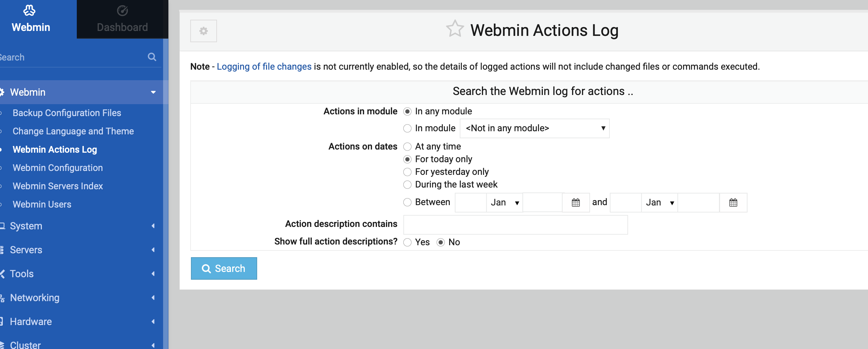Screen dimensions: 868x349
Task: Click the Webmin logo icon in header
Action: pyautogui.click(x=30, y=11)
